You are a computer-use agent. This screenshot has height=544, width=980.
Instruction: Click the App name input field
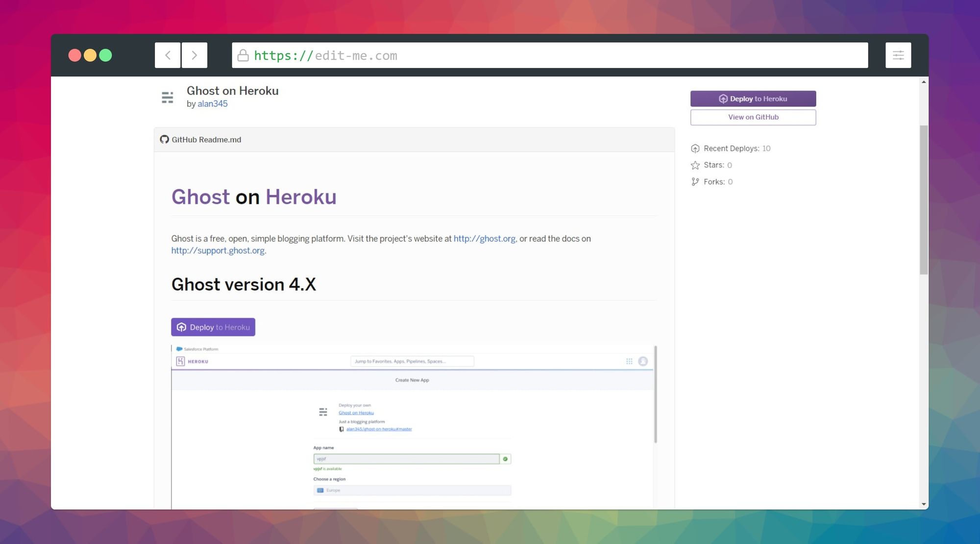406,459
